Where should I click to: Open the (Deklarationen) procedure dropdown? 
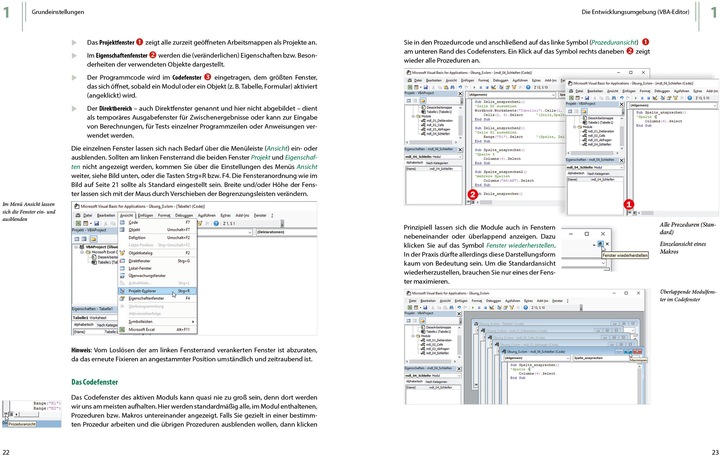(287, 232)
